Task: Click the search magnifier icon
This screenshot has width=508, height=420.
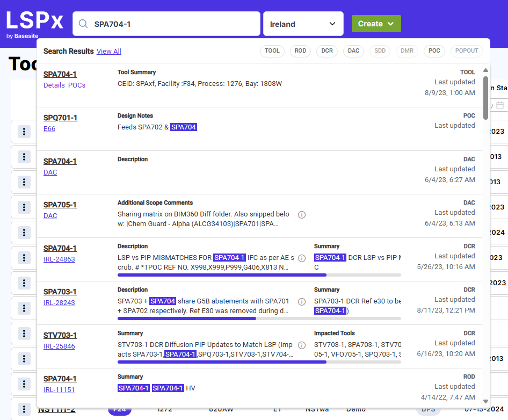Action: (x=83, y=24)
